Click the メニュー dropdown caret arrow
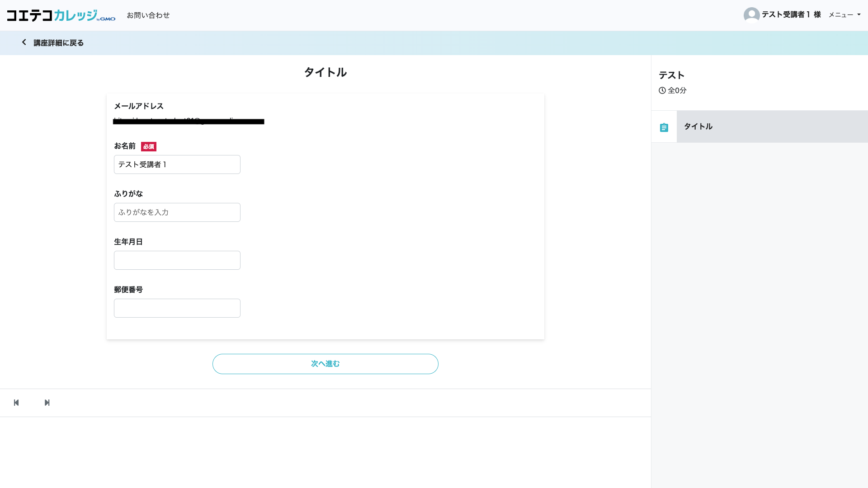The width and height of the screenshot is (868, 488). 859,15
